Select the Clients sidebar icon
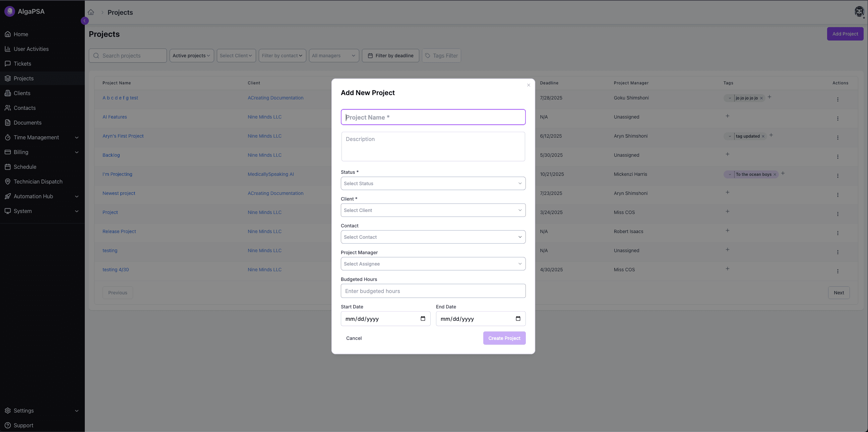 [8, 93]
